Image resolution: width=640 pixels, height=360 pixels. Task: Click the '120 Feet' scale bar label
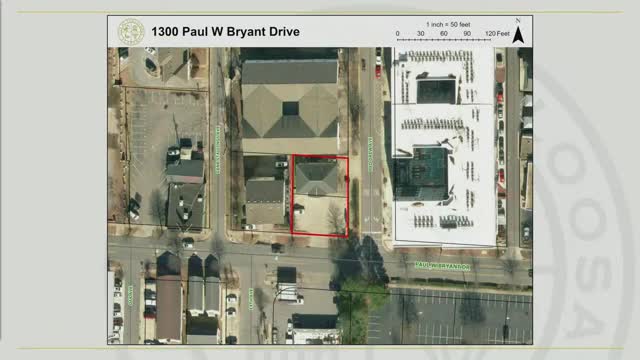[497, 33]
